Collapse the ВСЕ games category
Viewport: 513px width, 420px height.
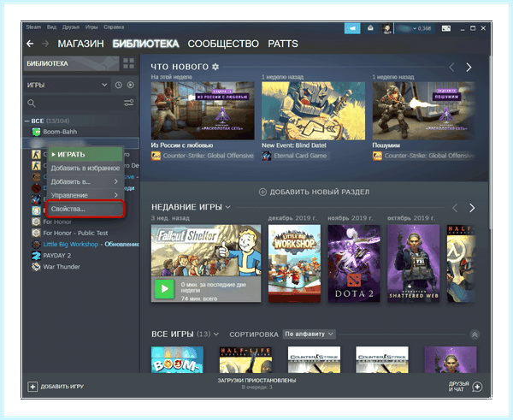27,121
